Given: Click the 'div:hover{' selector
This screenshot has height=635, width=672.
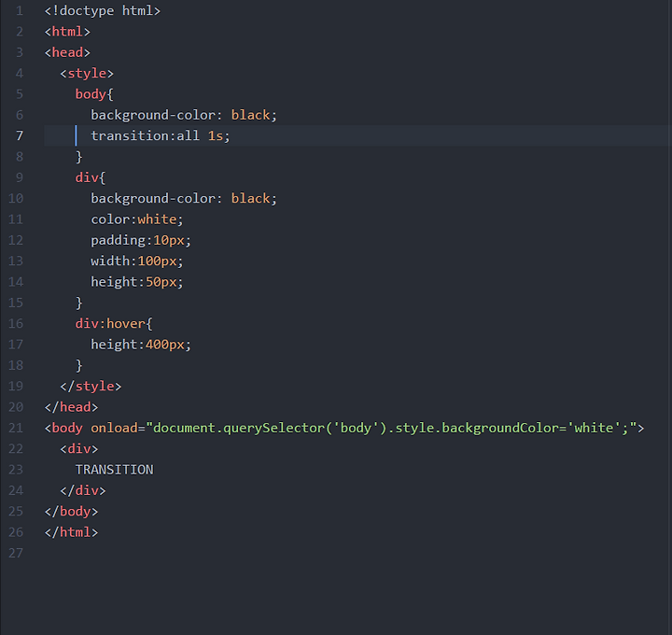Looking at the screenshot, I should pos(114,324).
